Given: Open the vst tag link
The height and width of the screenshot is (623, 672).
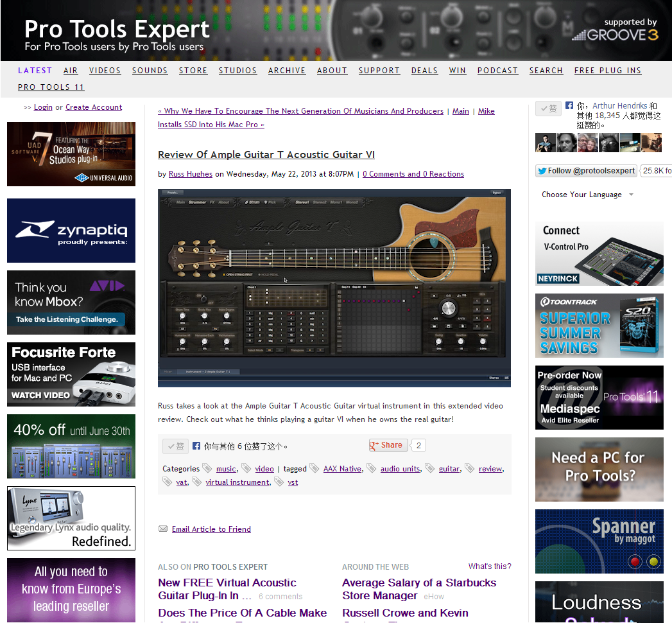Looking at the screenshot, I should tap(293, 482).
